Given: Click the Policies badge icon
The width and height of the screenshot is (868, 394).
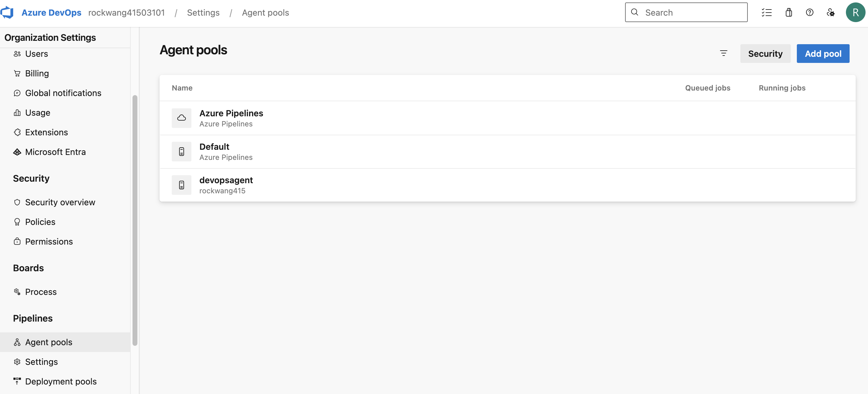Looking at the screenshot, I should (x=17, y=222).
